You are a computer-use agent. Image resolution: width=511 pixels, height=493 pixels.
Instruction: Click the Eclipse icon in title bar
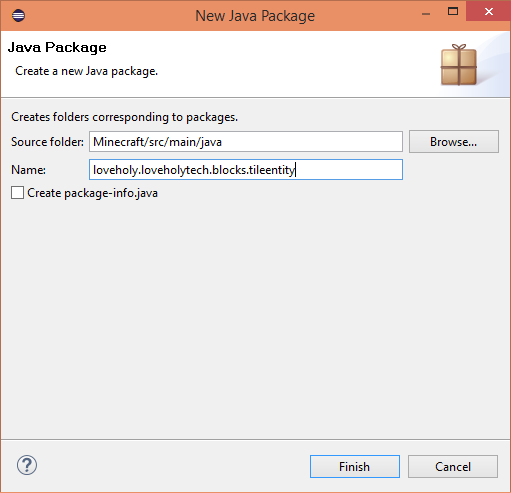(18, 16)
